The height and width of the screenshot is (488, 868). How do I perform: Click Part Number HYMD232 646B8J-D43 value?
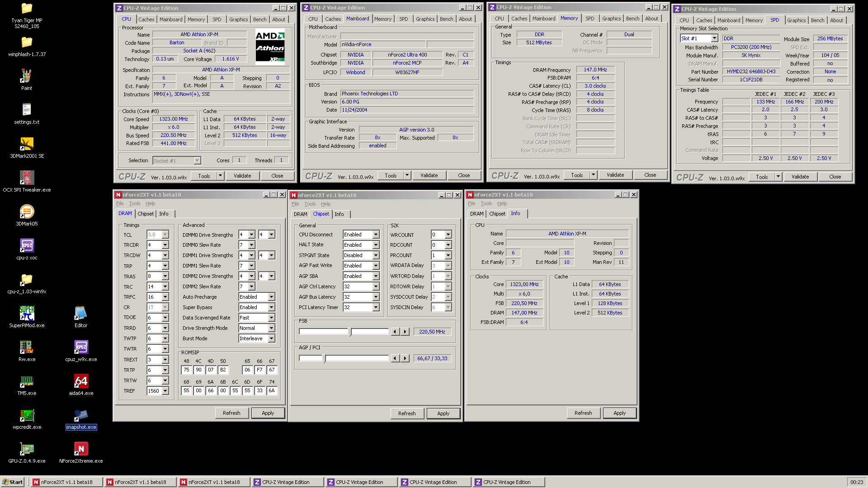[751, 71]
